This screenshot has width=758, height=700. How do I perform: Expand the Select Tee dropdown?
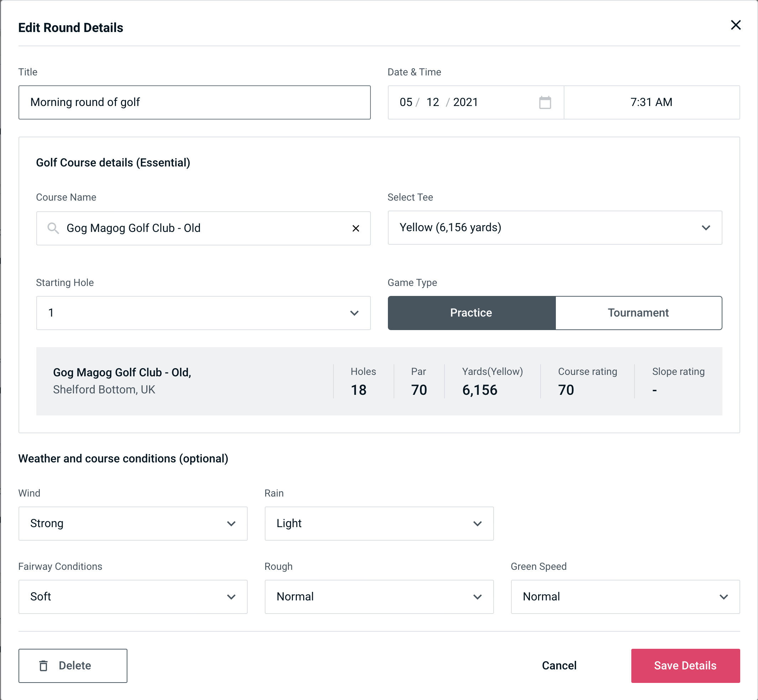(554, 228)
